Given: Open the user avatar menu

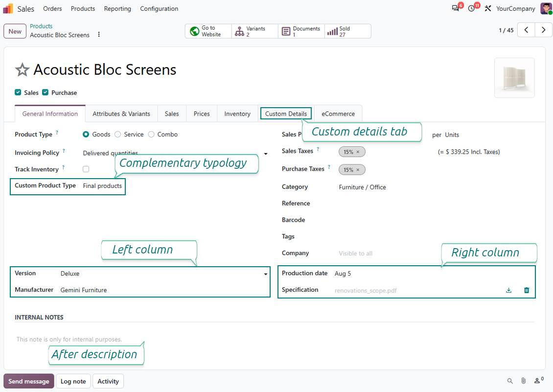Looking at the screenshot, I should pyautogui.click(x=546, y=8).
